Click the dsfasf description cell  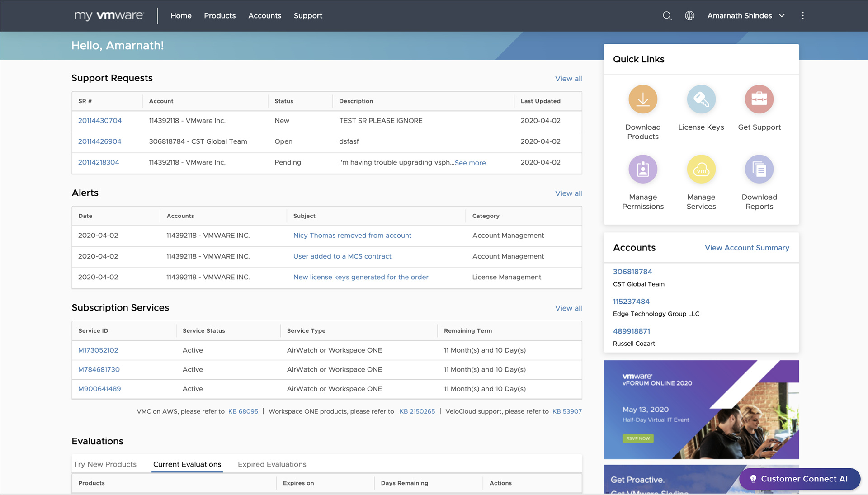pos(349,141)
